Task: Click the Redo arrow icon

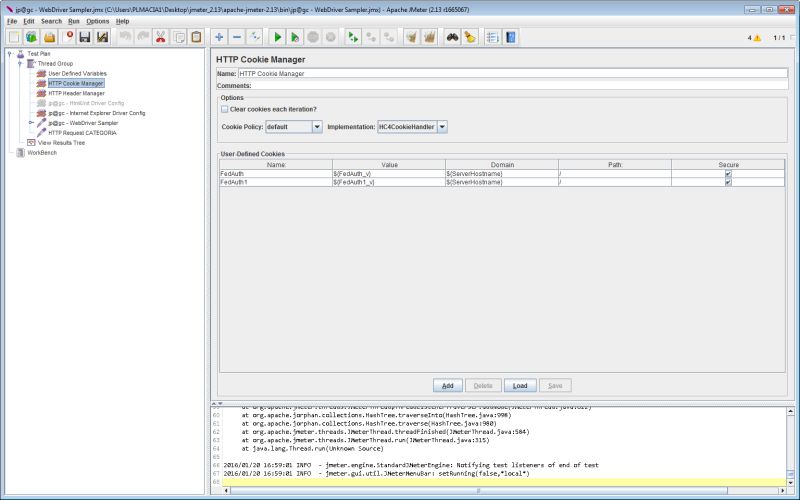Action: (143, 37)
